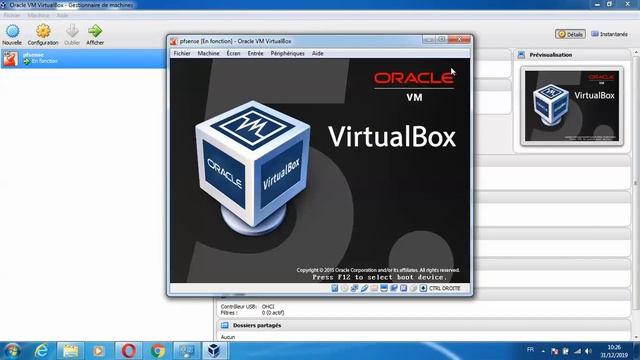Click the '0 (0 actif)' filters value
The height and width of the screenshot is (360, 640).
[x=273, y=313]
